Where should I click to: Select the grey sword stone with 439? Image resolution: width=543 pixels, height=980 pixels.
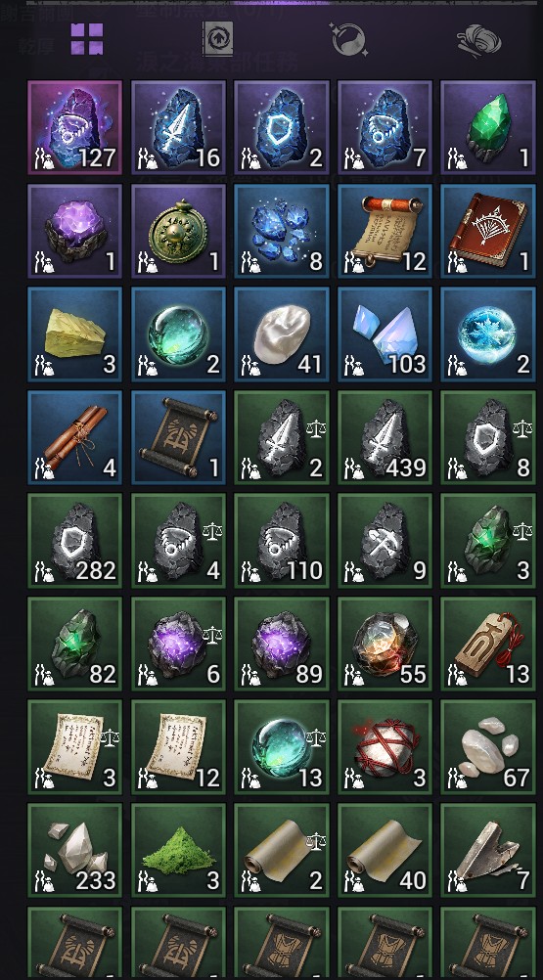click(385, 437)
